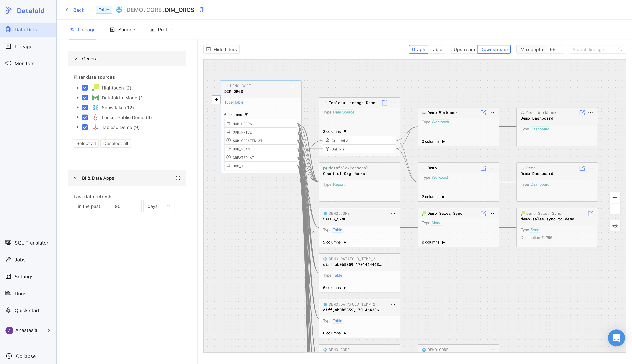632x364 pixels.
Task: Expand the Snowflake source tree arrow
Action: point(78,107)
